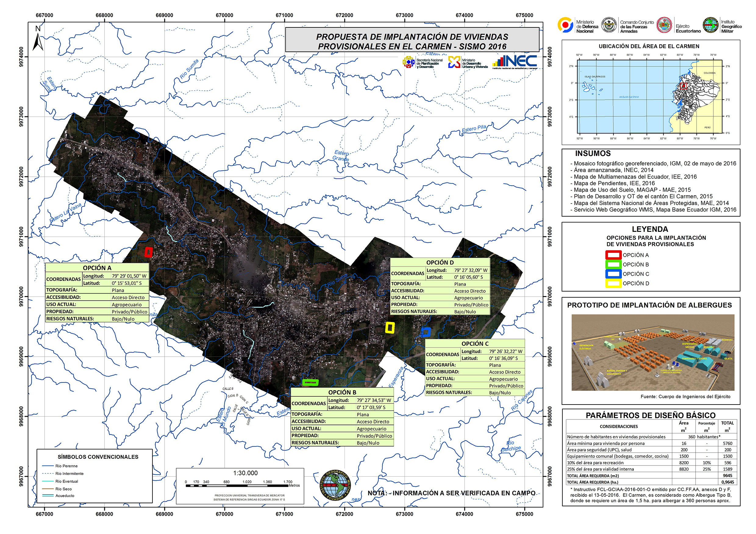Click the Ejército Ecuatoriano emblem
756x534 pixels.
point(664,25)
